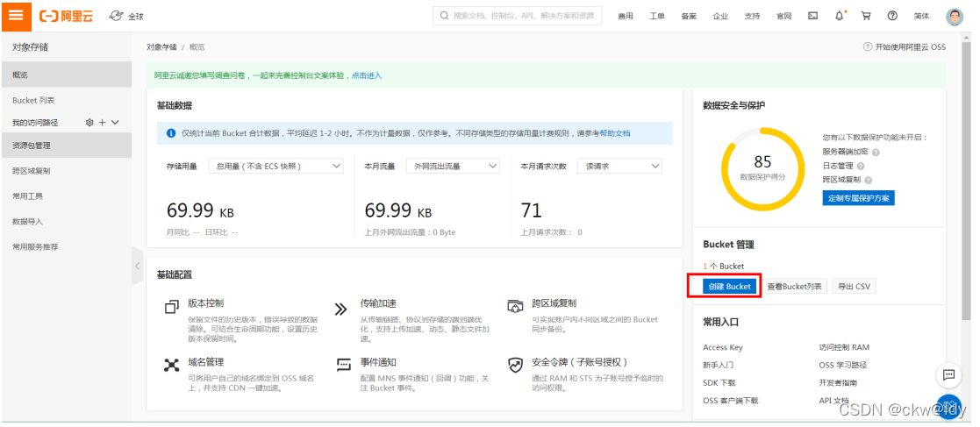Open the user avatar menu
This screenshot has width=980, height=427.
(955, 17)
